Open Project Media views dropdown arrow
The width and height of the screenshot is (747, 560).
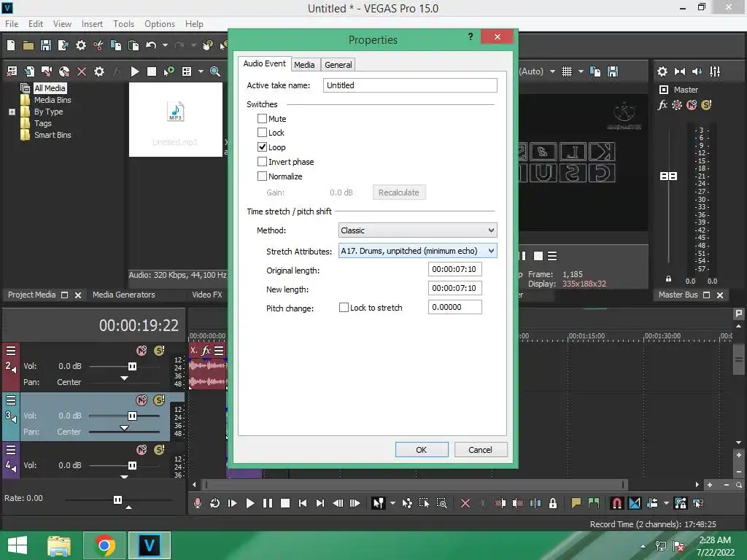tap(201, 71)
